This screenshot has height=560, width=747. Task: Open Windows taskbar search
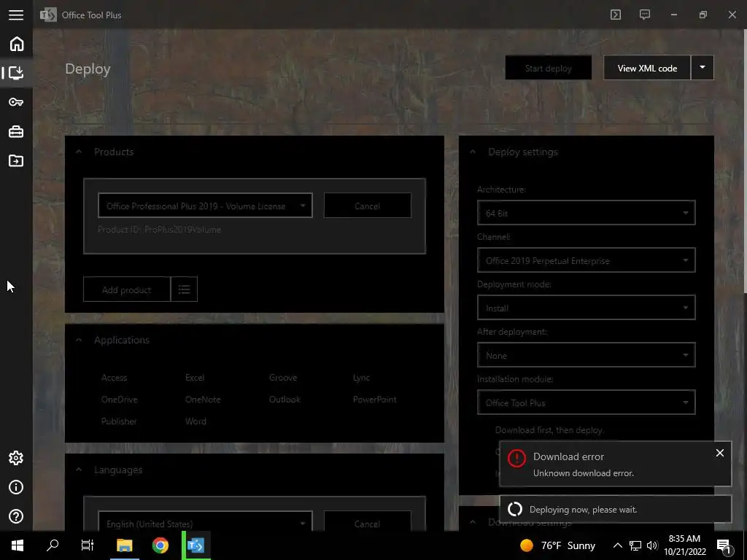pyautogui.click(x=53, y=545)
